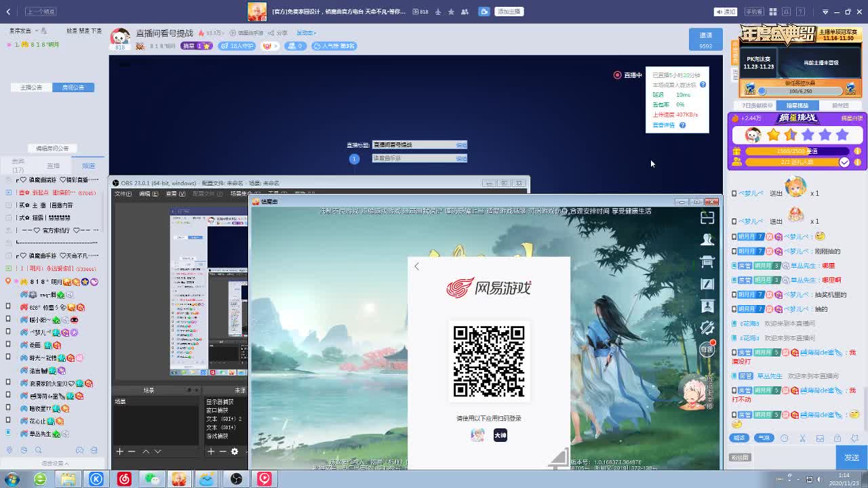Open the OBS 文件(F) menu
Image resolution: width=868 pixels, height=488 pixels.
[123, 194]
